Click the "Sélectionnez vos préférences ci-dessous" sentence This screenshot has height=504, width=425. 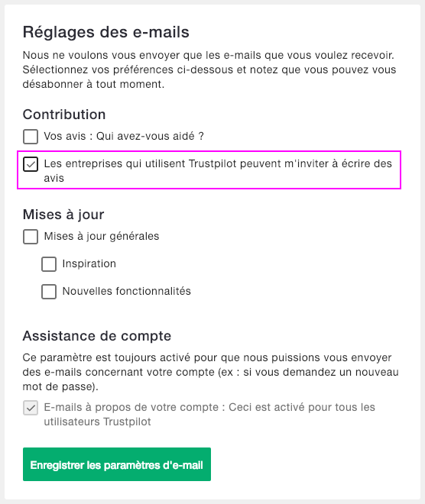209,77
